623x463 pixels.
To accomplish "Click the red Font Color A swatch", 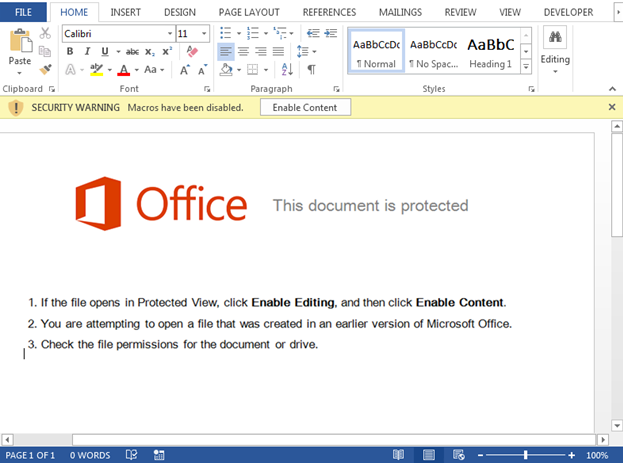I will click(124, 70).
